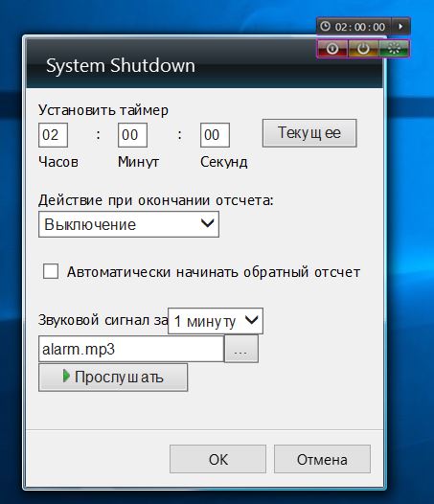Confirm settings with OK button
This screenshot has height=504, width=434.
tap(218, 459)
